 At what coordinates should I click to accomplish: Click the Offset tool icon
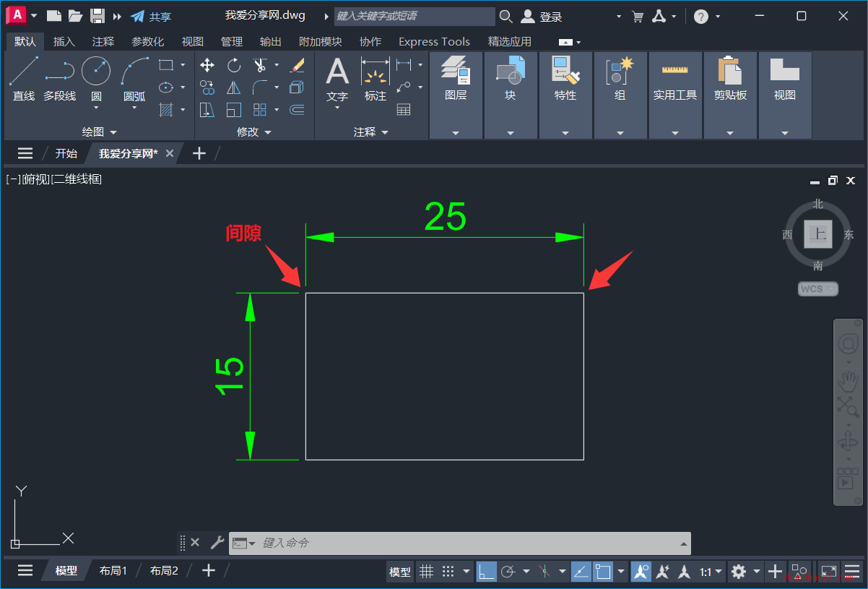click(x=297, y=110)
